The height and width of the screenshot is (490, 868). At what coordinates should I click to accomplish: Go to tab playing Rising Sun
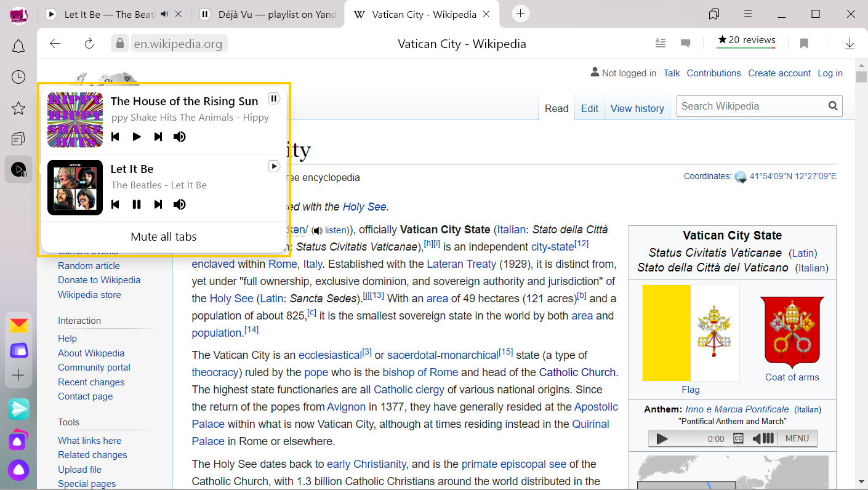coord(274,98)
